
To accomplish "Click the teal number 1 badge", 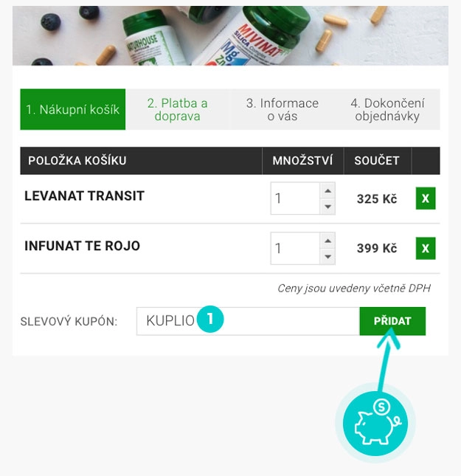I will coord(210,320).
